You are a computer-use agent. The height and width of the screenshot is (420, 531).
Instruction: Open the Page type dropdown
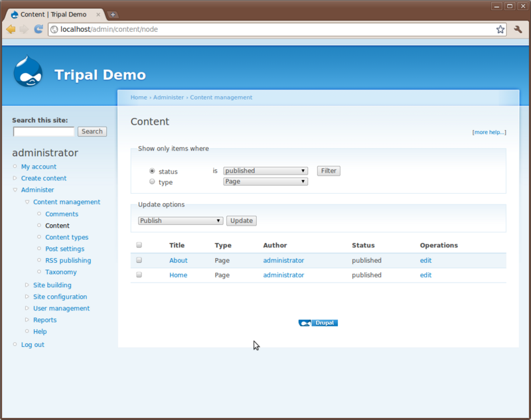click(x=265, y=182)
